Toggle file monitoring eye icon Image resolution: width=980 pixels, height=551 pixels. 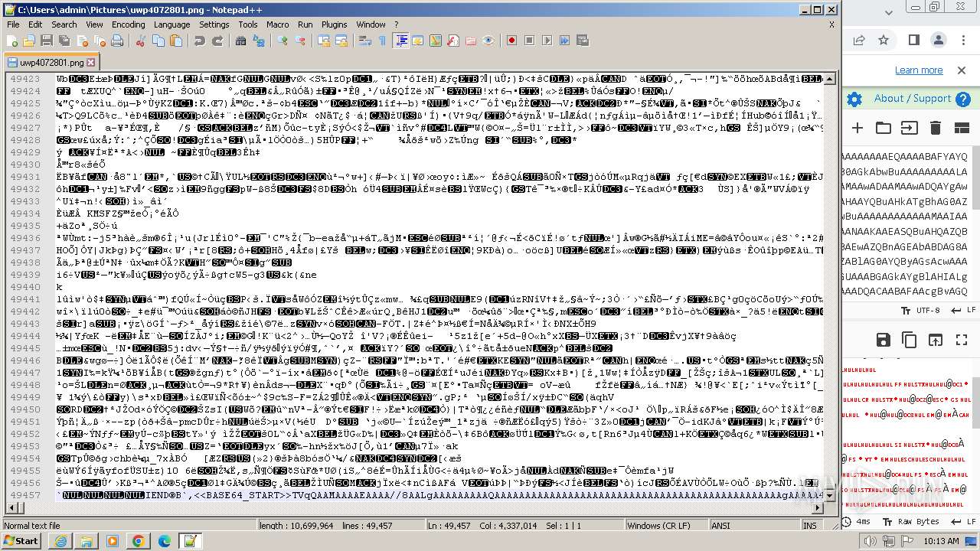coord(488,41)
